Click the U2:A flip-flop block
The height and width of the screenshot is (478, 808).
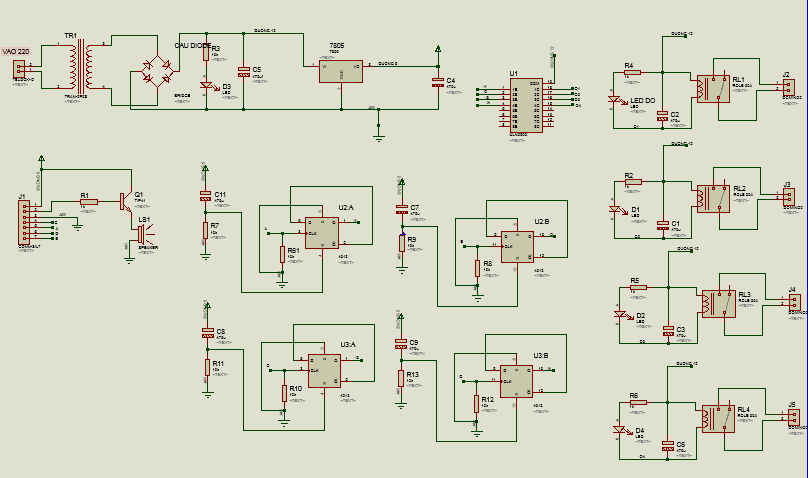point(322,232)
